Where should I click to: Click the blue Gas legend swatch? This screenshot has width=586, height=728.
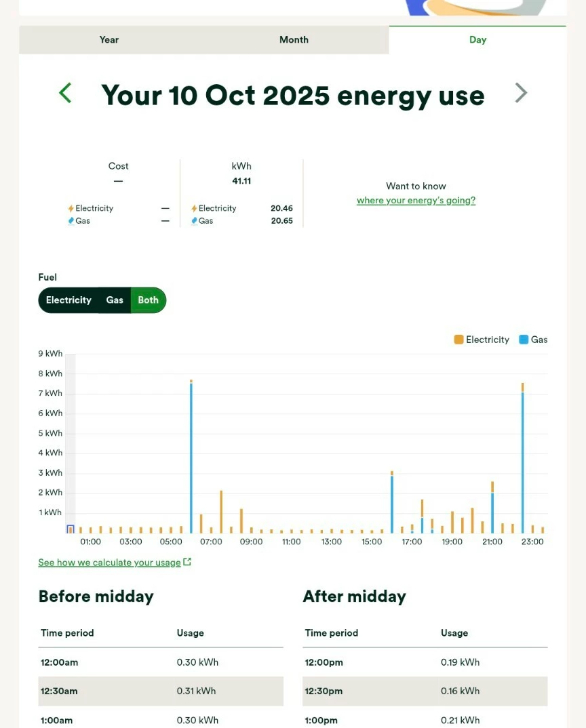[524, 340]
